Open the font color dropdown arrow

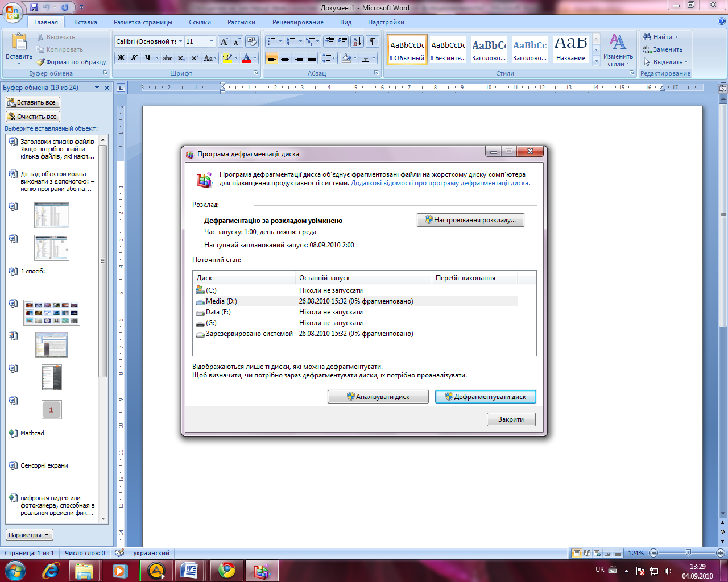pos(255,58)
